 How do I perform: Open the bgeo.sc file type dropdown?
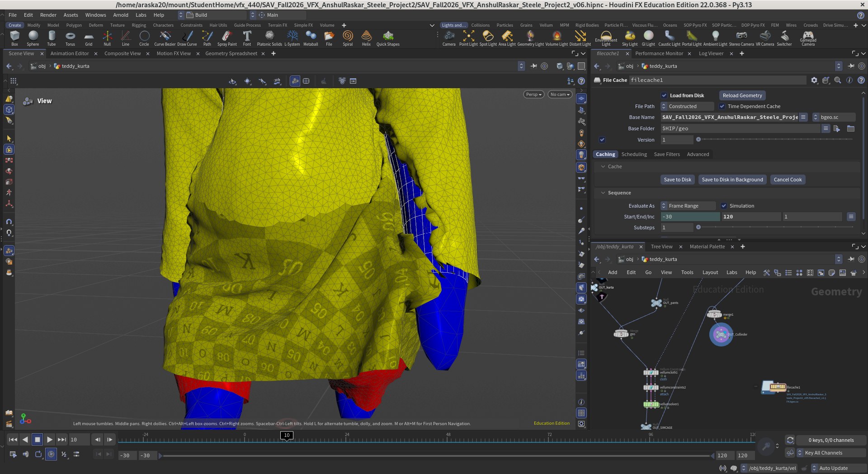click(x=834, y=117)
